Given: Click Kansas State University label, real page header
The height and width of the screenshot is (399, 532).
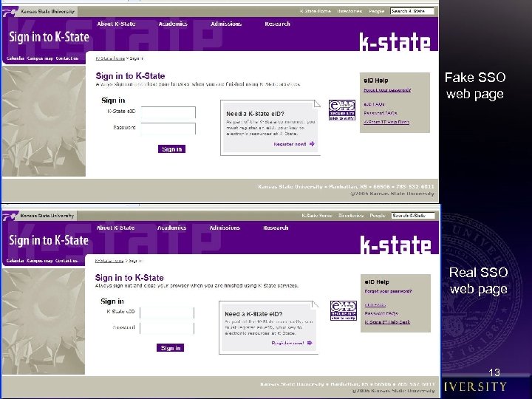Looking at the screenshot, I should 47,216.
